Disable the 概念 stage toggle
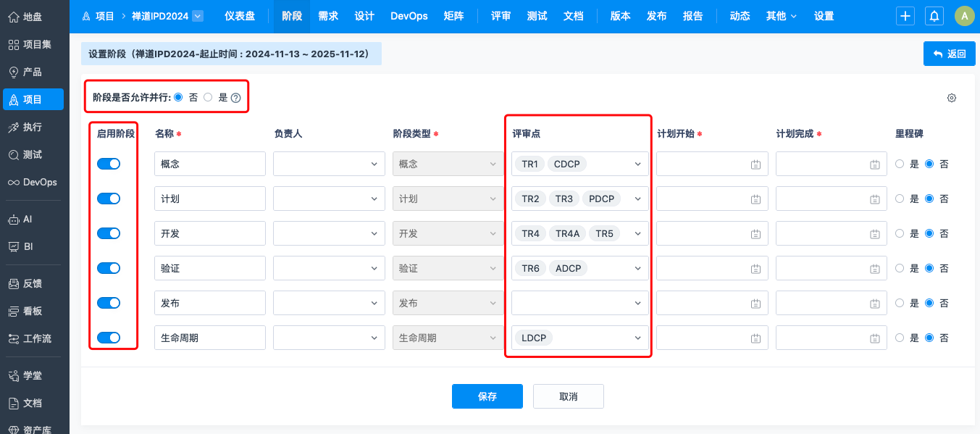This screenshot has width=980, height=434. point(109,164)
